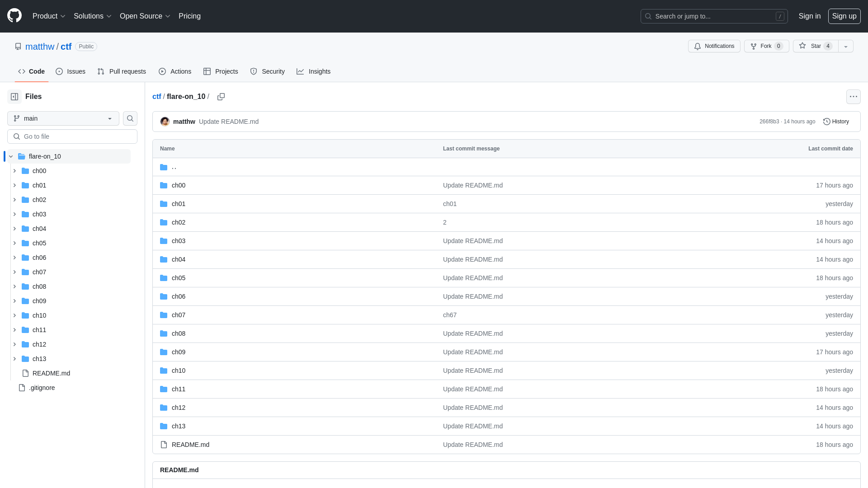The width and height of the screenshot is (868, 488).
Task: Open the Open Source menu
Action: coord(145,16)
